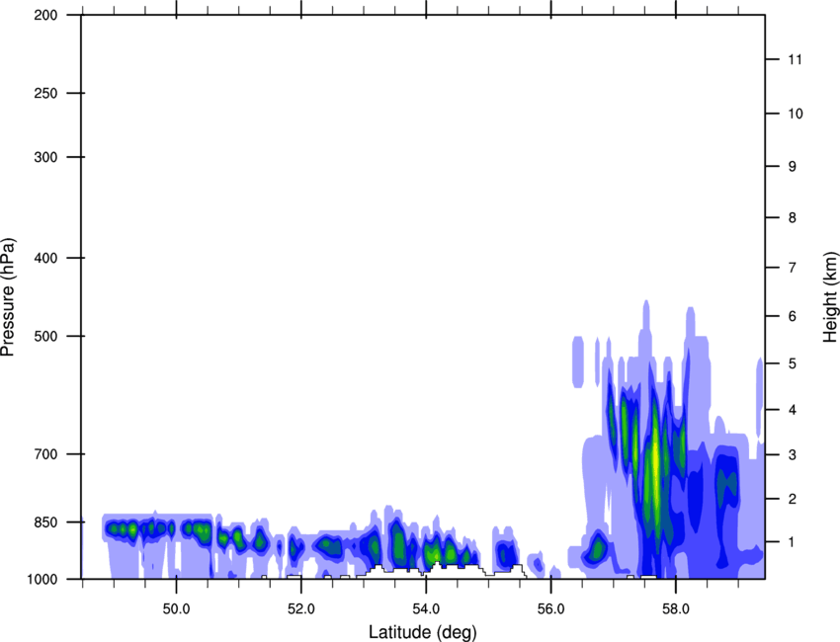The height and width of the screenshot is (642, 840).
Task: Select the 400 pressure tick label
Action: [45, 258]
